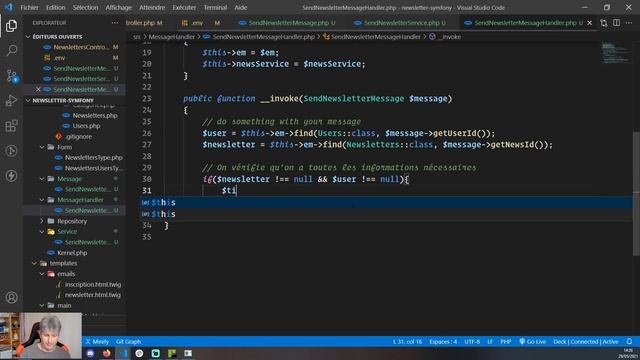Open NewslettersType.php file
Screen dimensions: 640x360
pyautogui.click(x=93, y=158)
